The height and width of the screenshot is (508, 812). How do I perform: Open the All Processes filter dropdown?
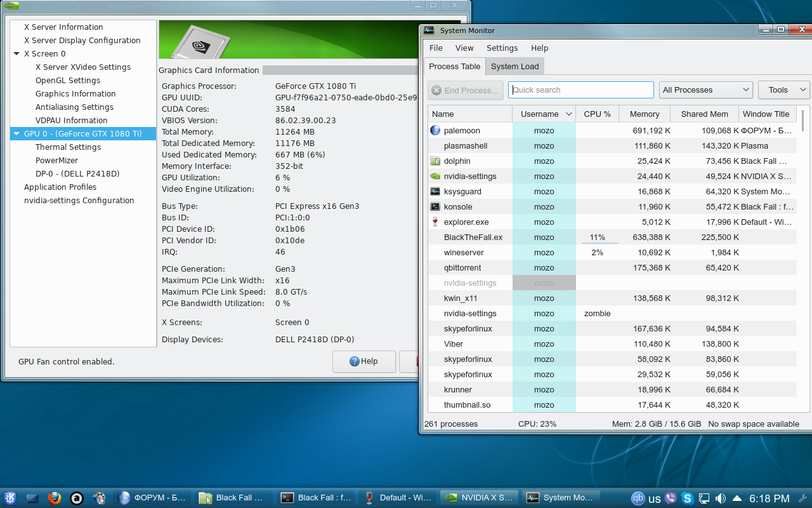pos(706,90)
